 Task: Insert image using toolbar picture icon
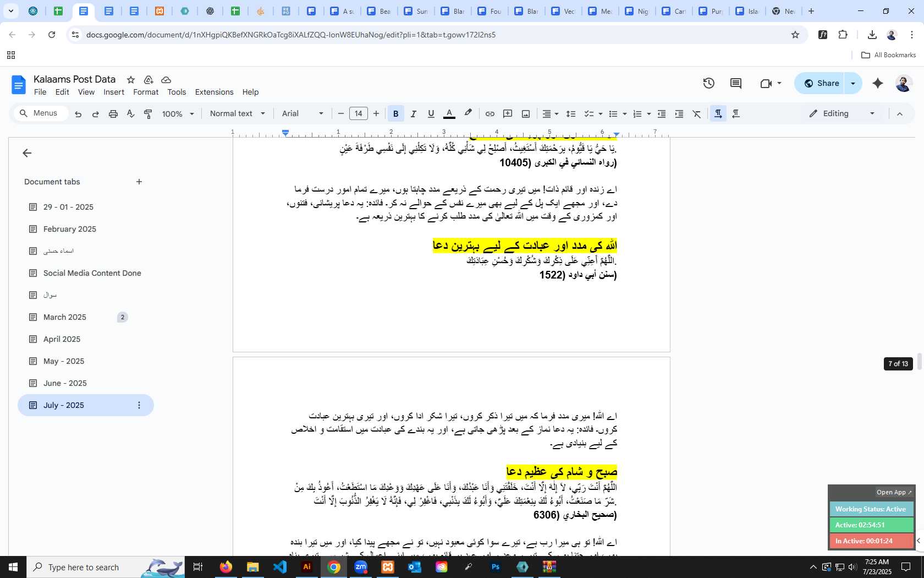click(526, 114)
